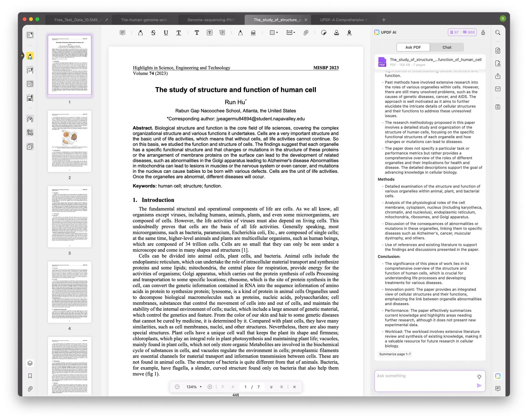This screenshot has width=528, height=420.
Task: Switch to the Genome-sequencing-PMC document tab
Action: [211, 20]
